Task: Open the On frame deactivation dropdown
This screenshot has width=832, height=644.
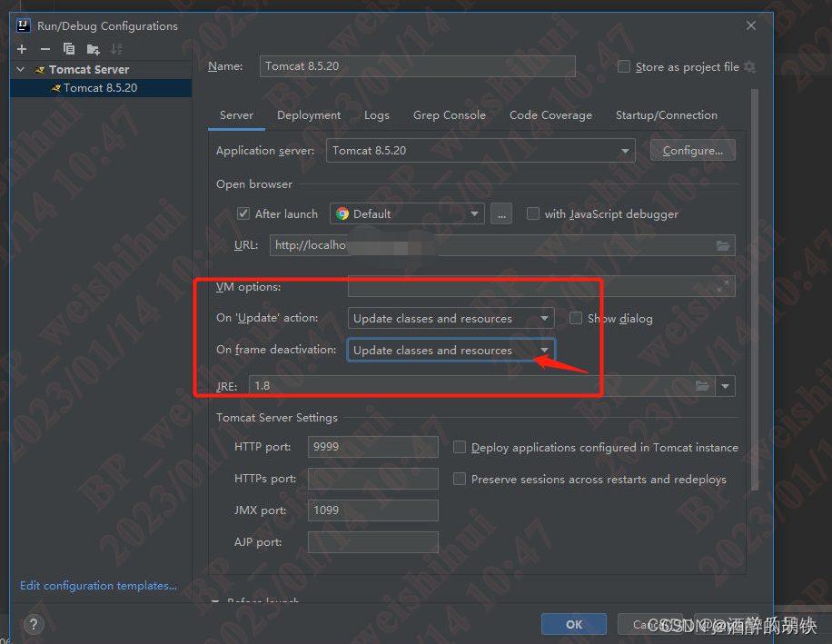Action: point(544,350)
